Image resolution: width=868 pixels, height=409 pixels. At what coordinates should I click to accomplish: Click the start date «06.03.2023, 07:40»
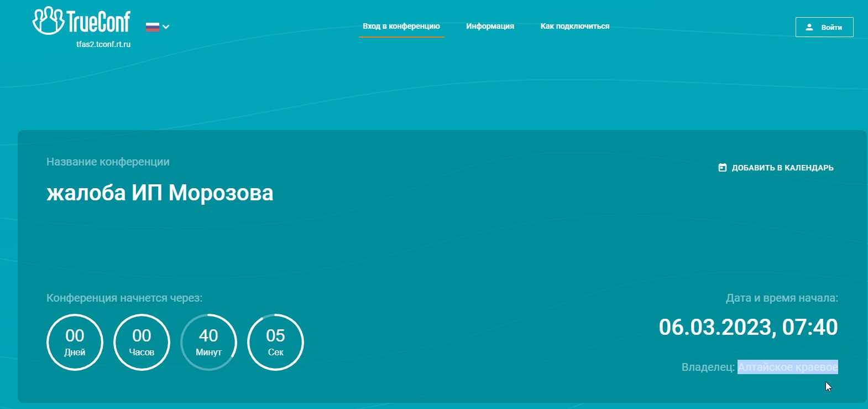click(x=748, y=327)
